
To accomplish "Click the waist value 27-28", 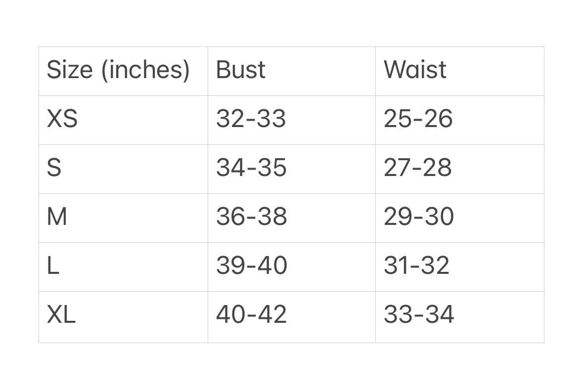I will pos(418,168).
